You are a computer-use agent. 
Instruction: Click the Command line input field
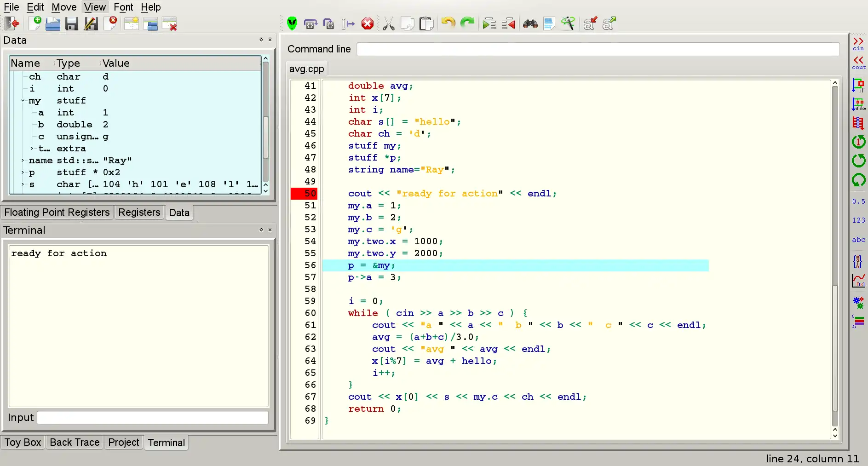(598, 49)
